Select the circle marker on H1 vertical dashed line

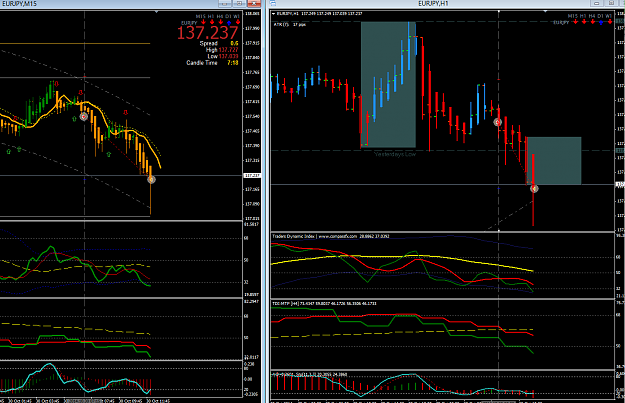(x=497, y=122)
